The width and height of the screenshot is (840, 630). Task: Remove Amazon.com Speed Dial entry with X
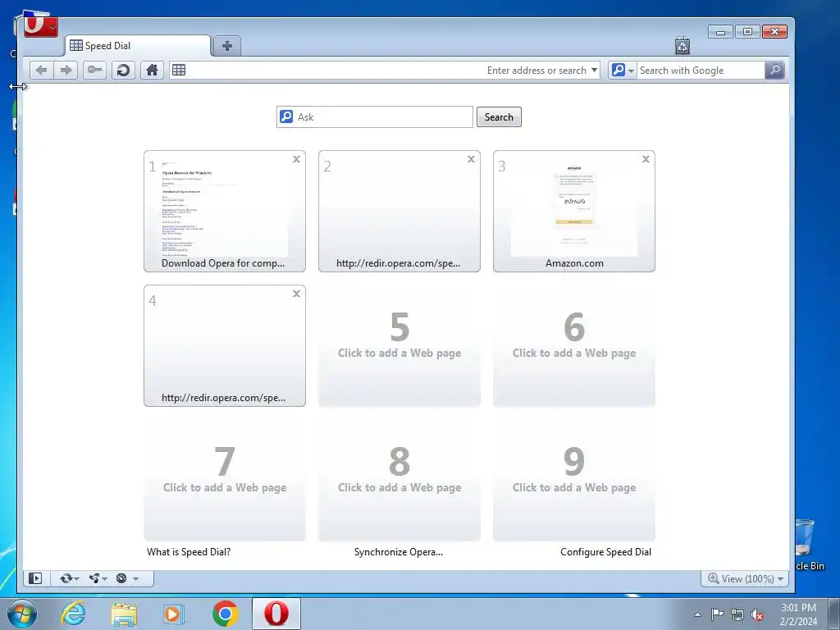646,159
